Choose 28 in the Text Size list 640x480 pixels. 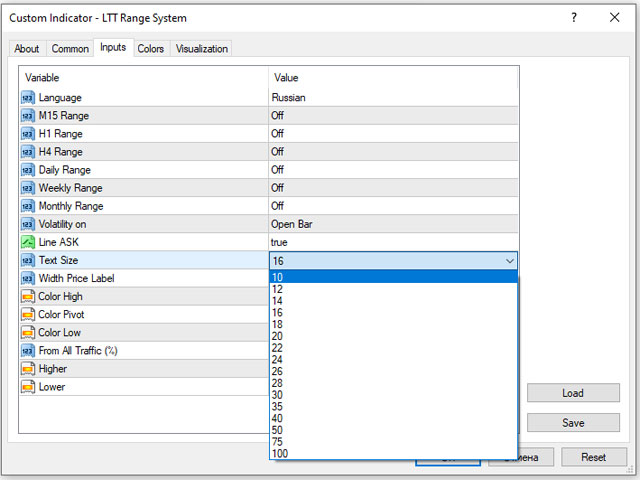(393, 383)
